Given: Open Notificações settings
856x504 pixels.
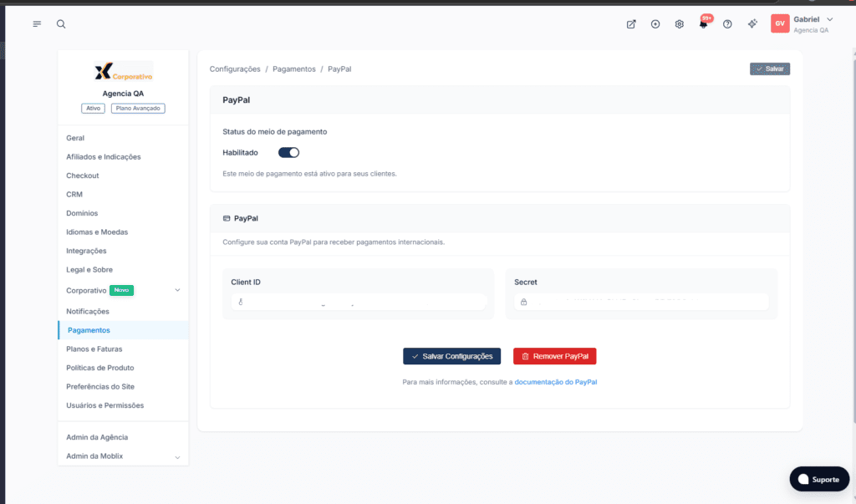Looking at the screenshot, I should pyautogui.click(x=88, y=311).
